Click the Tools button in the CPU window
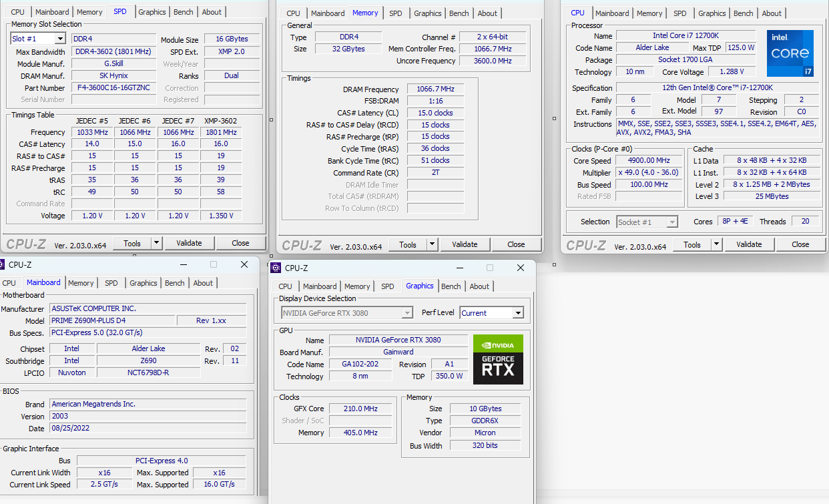 692,244
